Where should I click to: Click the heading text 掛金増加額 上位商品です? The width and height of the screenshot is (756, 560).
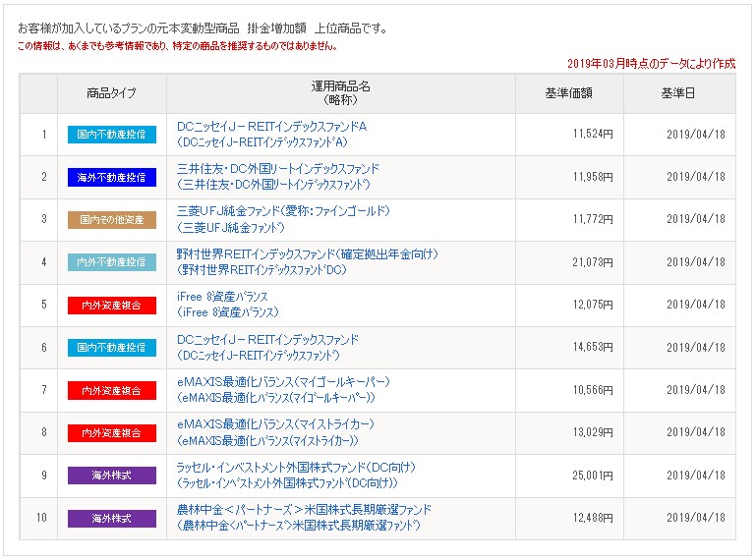318,28
